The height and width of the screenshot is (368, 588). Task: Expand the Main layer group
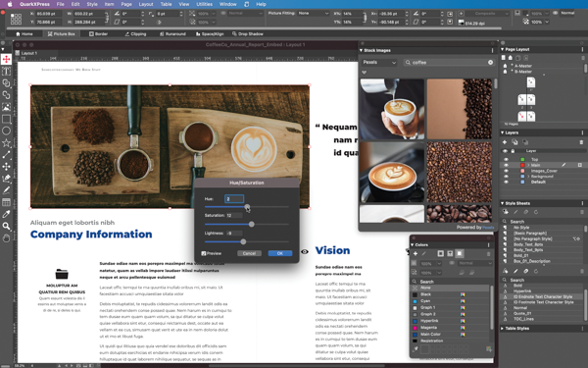click(528, 165)
